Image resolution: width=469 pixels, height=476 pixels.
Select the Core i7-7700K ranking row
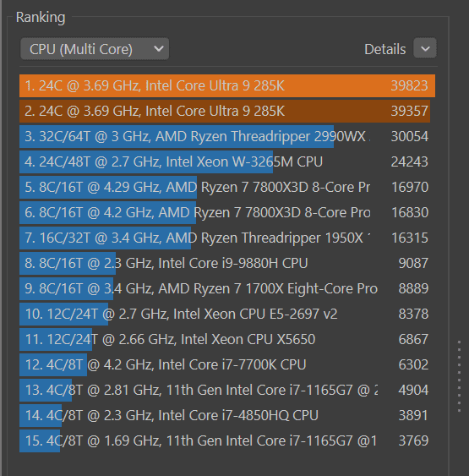(x=227, y=364)
